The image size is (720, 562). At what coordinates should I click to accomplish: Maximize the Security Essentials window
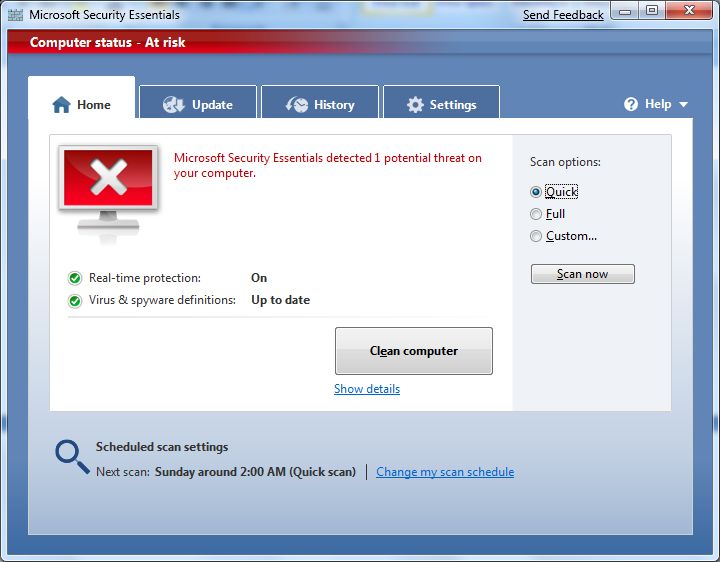click(652, 11)
